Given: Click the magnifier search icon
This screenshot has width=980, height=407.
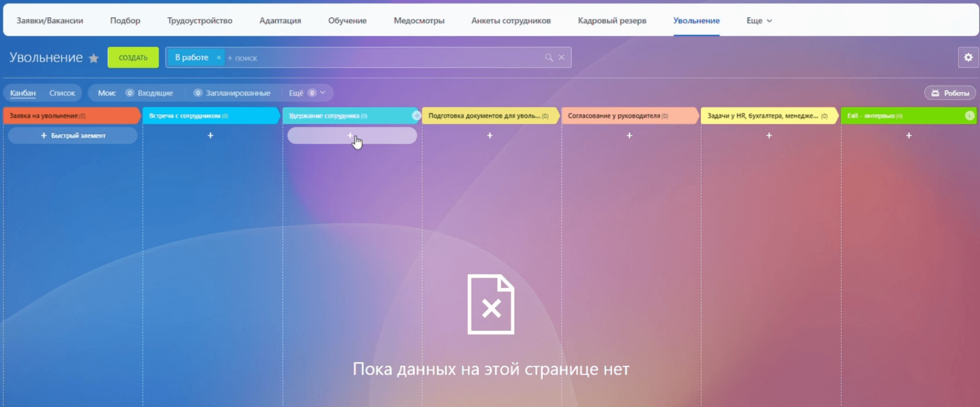Looking at the screenshot, I should click(x=549, y=58).
